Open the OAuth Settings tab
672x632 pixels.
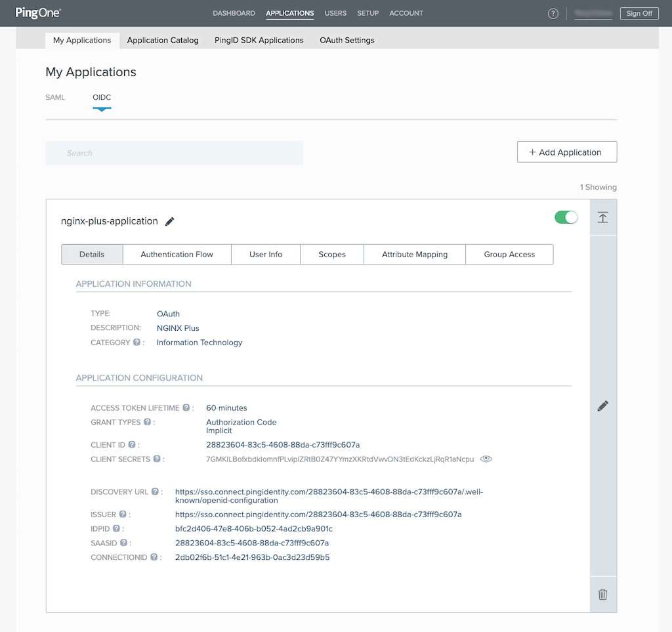click(347, 40)
